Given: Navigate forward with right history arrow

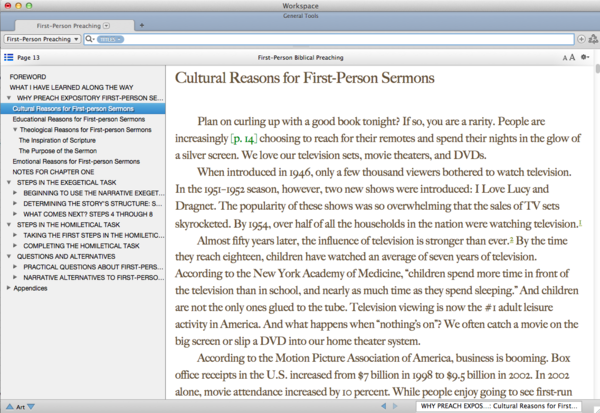Looking at the screenshot, I should click(395, 406).
